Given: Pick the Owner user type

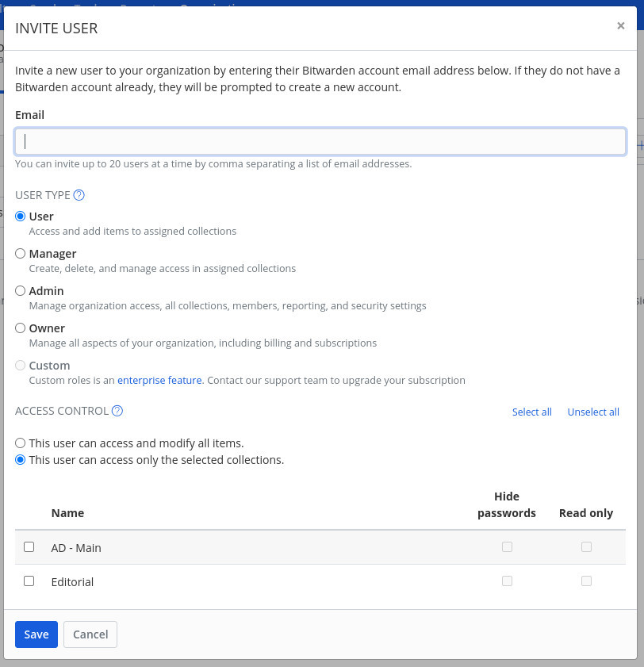Looking at the screenshot, I should click(x=21, y=328).
